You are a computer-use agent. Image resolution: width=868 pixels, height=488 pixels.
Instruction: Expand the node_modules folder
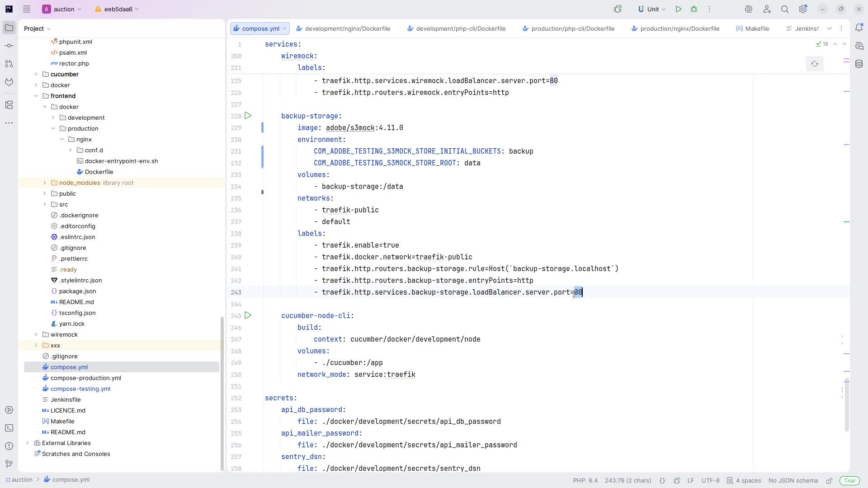[44, 183]
